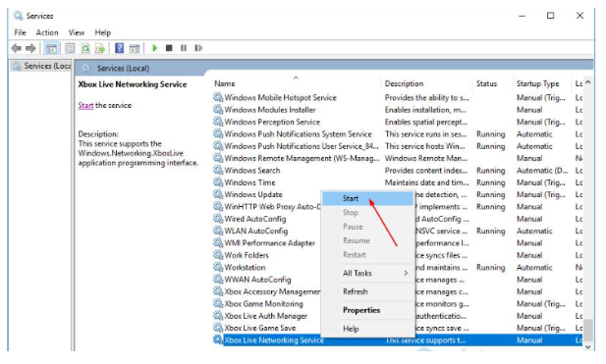Click gear icon beside Windows Search
Screen dimensions: 606x364
pyautogui.click(x=218, y=171)
